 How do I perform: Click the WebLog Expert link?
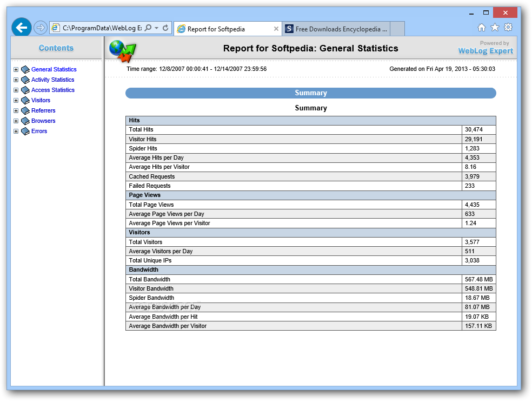(486, 51)
